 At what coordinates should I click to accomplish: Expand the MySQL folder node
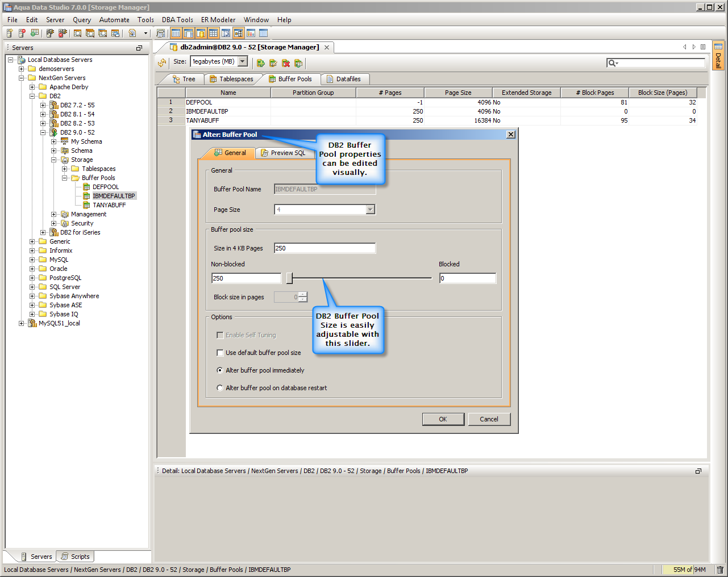click(32, 260)
